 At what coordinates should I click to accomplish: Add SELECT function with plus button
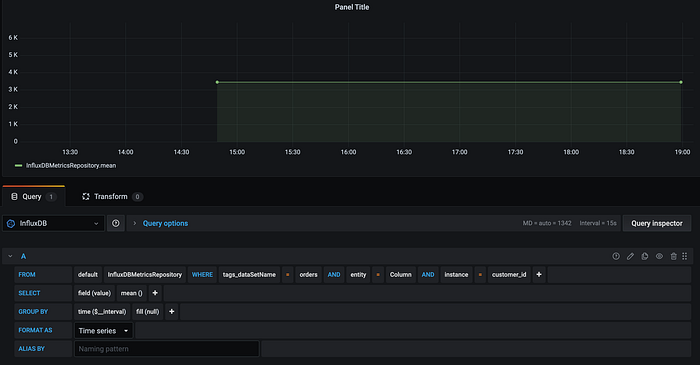click(155, 293)
